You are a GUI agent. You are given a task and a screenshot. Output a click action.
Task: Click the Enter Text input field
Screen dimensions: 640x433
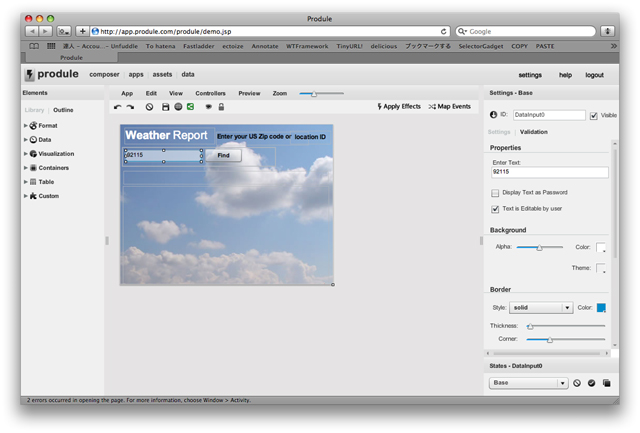coord(549,172)
